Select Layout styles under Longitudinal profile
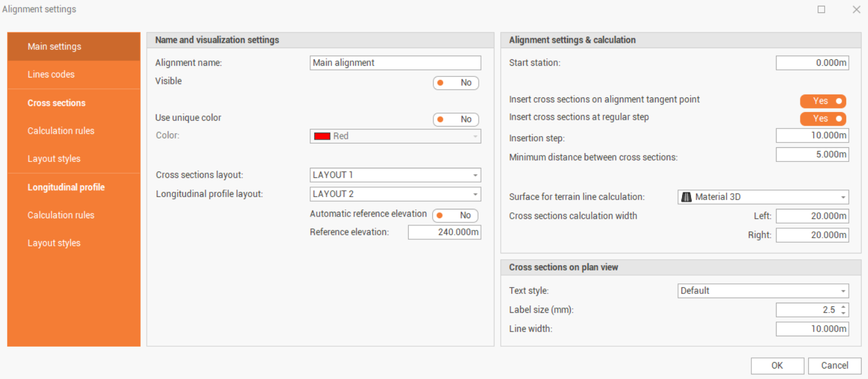This screenshot has height=379, width=868. (54, 243)
